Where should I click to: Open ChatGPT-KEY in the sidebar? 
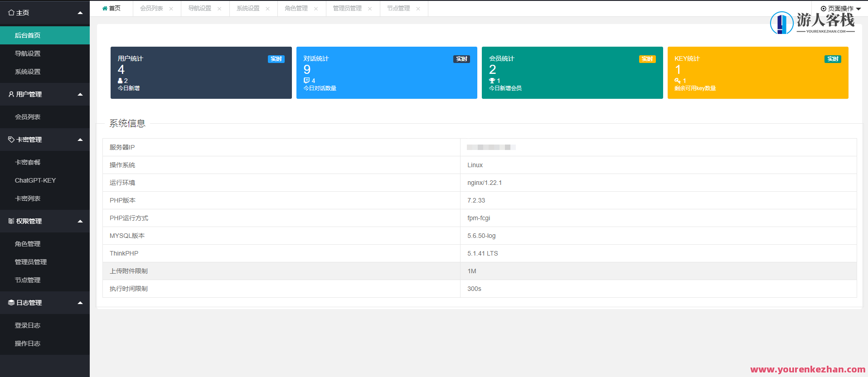tap(35, 180)
